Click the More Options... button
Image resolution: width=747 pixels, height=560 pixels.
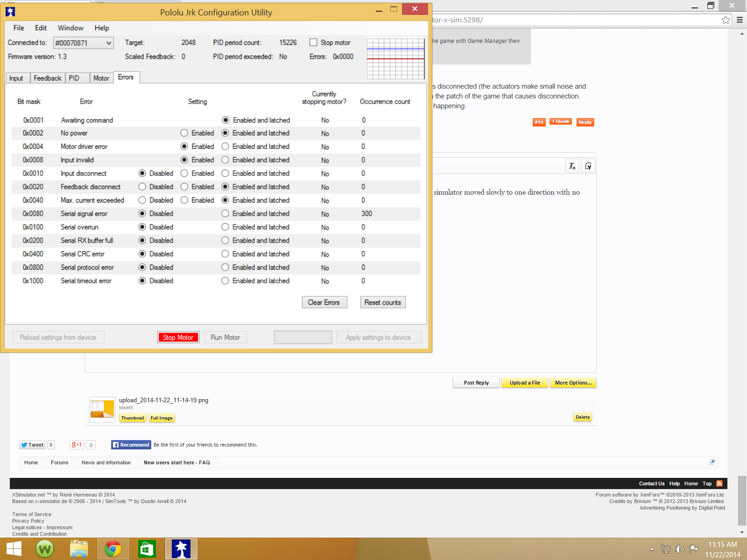pos(573,383)
